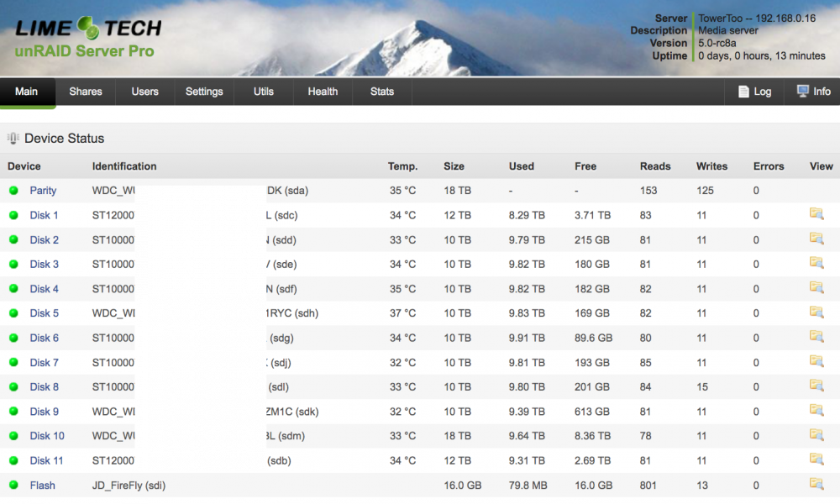840x504 pixels.
Task: Click the 801 reads value for Flash
Action: [x=648, y=486]
